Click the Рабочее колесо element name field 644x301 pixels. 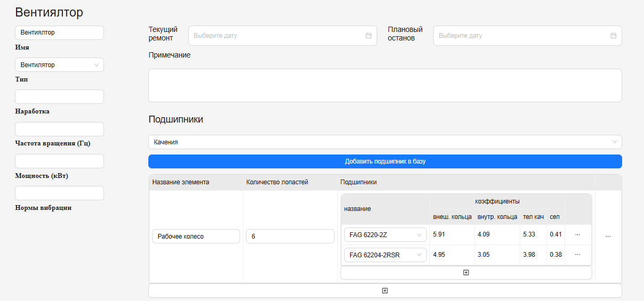[196, 237]
